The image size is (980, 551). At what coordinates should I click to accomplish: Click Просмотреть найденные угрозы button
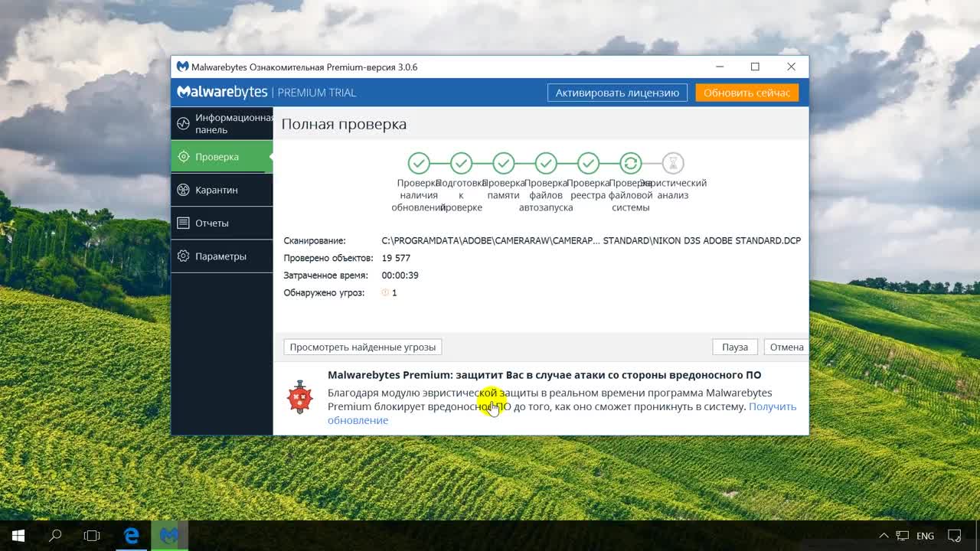pyautogui.click(x=363, y=347)
